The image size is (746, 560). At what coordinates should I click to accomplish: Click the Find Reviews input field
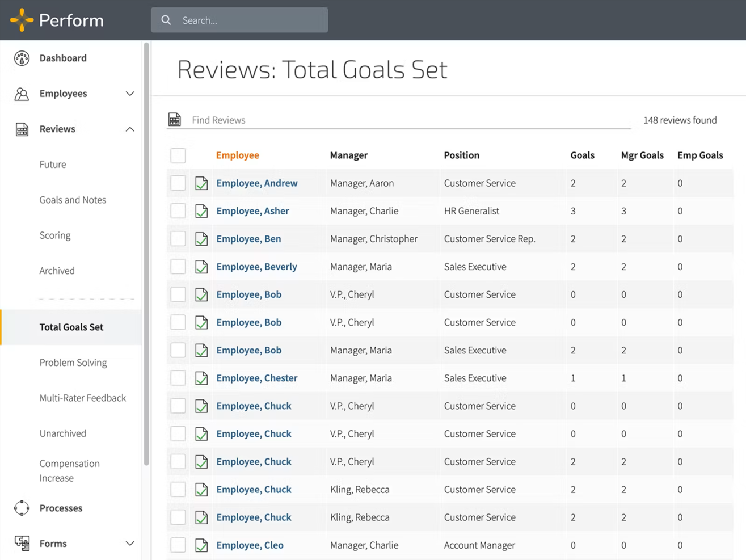click(x=408, y=120)
